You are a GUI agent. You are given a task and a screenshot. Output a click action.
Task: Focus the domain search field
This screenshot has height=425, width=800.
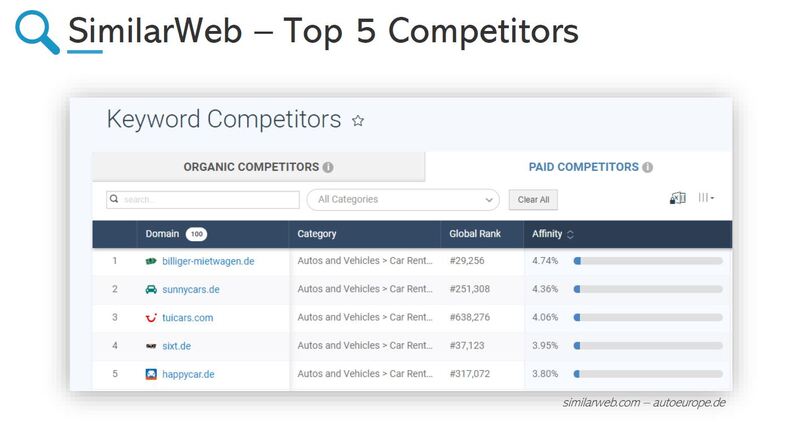coord(203,199)
